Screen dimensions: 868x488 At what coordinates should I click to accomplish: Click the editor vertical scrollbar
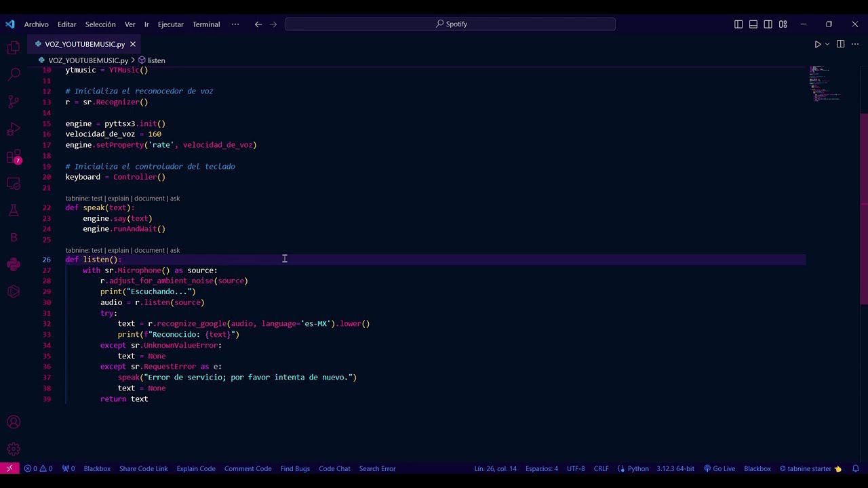point(864,208)
